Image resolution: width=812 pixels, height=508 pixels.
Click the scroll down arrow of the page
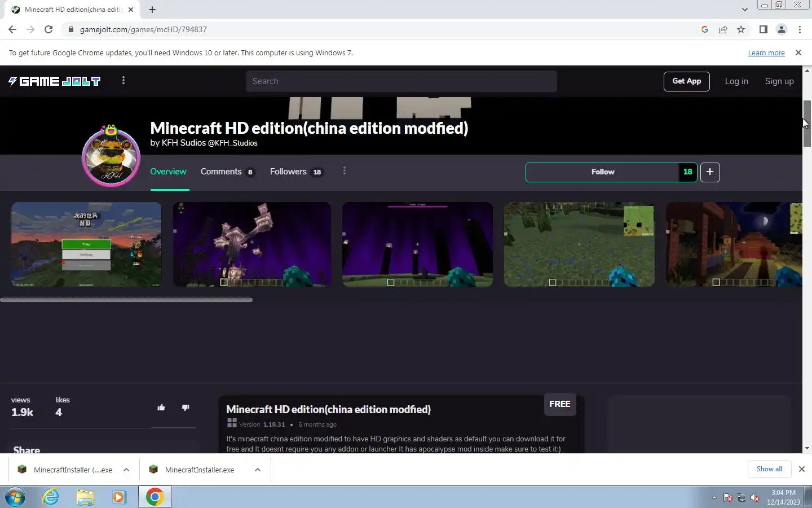[807, 448]
